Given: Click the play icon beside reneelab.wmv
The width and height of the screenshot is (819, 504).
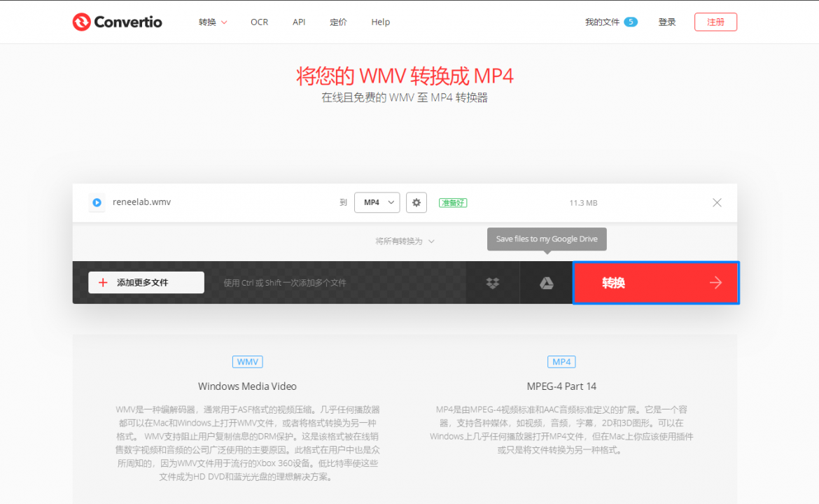Looking at the screenshot, I should tap(97, 202).
